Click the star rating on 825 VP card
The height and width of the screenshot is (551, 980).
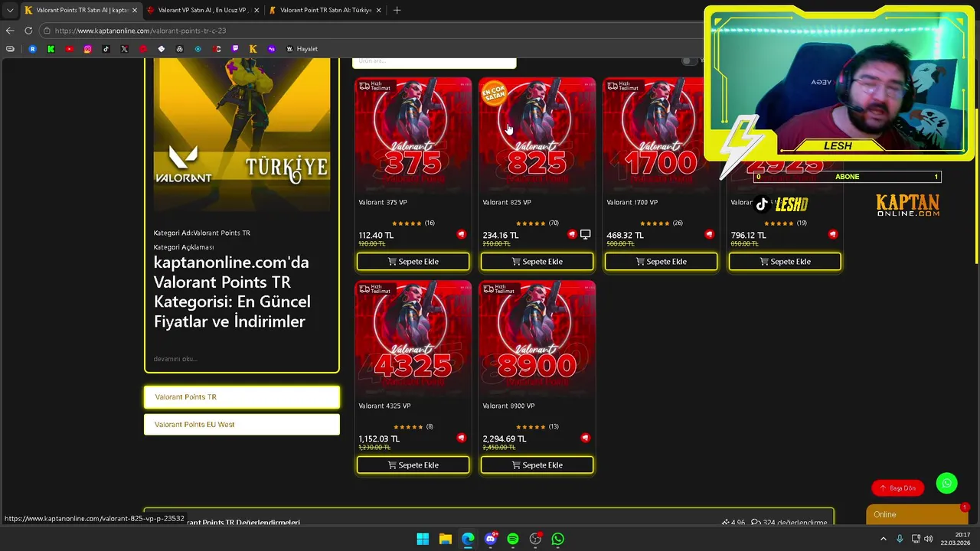(531, 223)
